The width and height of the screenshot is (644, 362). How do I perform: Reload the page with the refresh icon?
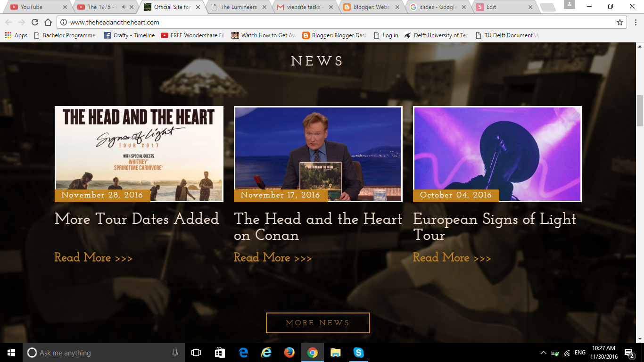34,22
